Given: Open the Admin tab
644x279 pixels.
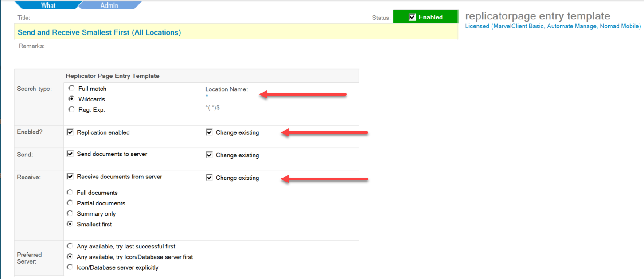Looking at the screenshot, I should tap(109, 5).
